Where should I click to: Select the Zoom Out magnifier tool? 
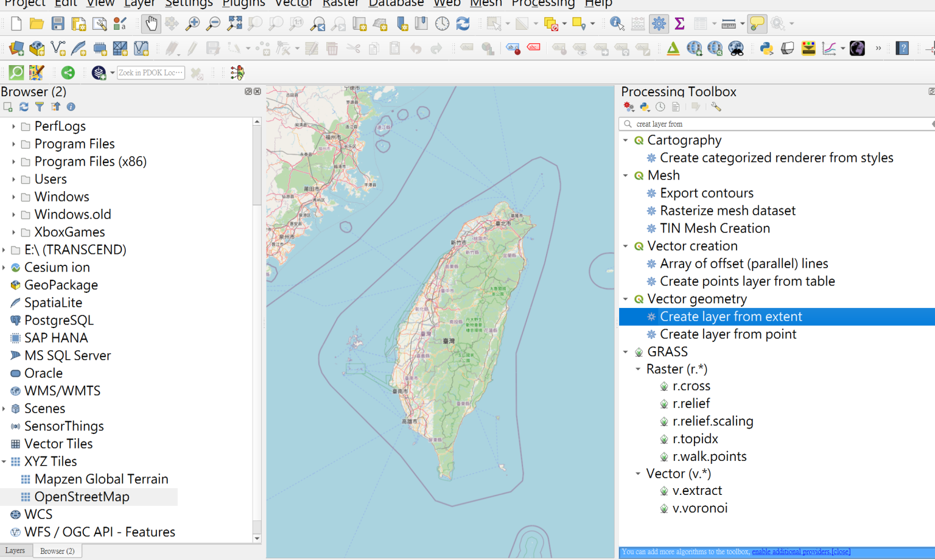click(x=213, y=24)
